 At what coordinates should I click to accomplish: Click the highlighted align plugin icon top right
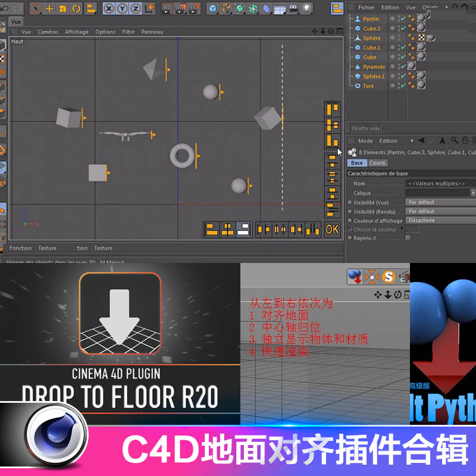pyautogui.click(x=337, y=8)
